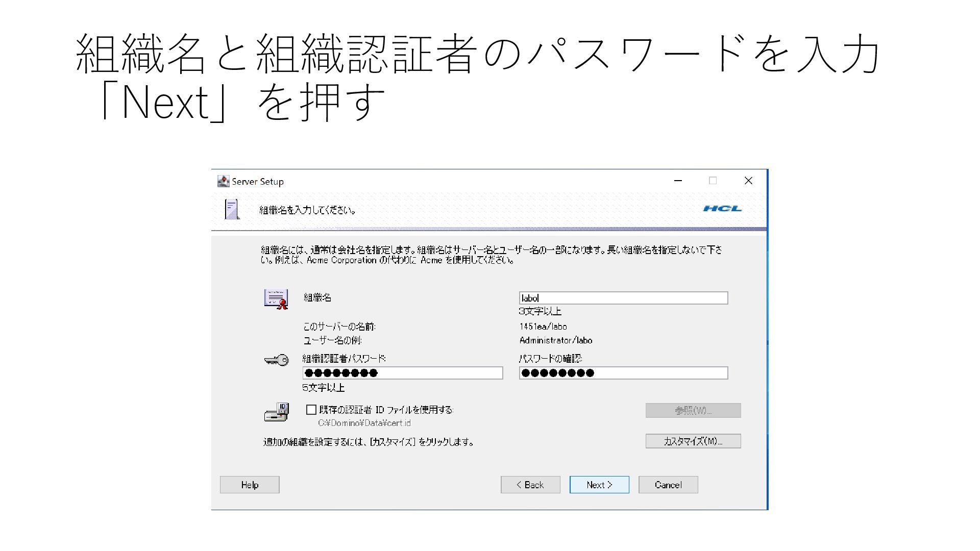The image size is (980, 551).
Task: Click the maximize box in title bar
Action: pos(713,181)
